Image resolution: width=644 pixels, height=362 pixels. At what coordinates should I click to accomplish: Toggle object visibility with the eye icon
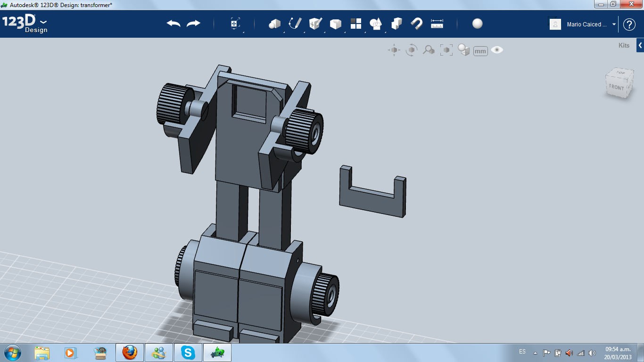pos(497,50)
